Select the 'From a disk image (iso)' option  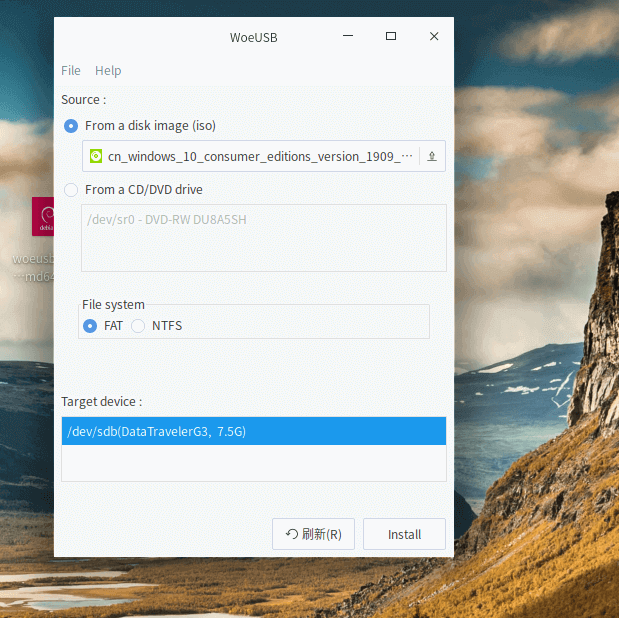coord(71,126)
